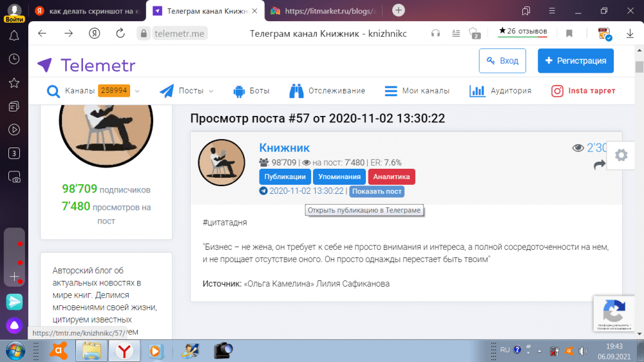644x362 pixels.
Task: Open Мои каналы menu item
Action: (x=417, y=91)
